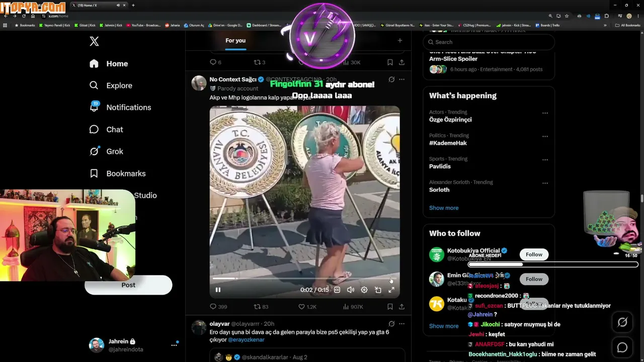Mute the video sound
The width and height of the screenshot is (644, 362).
coord(351,290)
